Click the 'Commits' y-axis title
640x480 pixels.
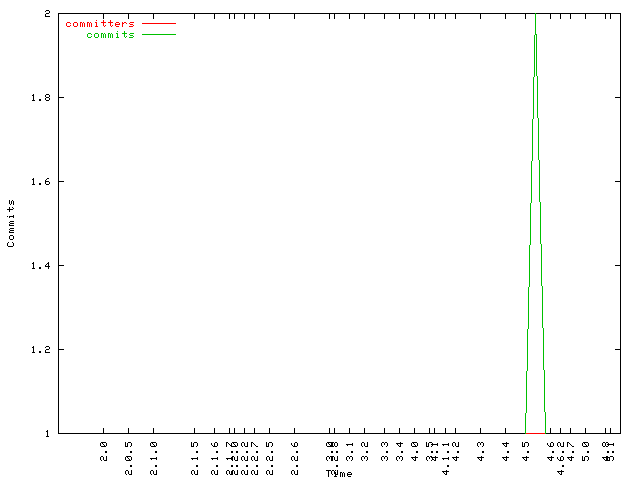click(11, 223)
